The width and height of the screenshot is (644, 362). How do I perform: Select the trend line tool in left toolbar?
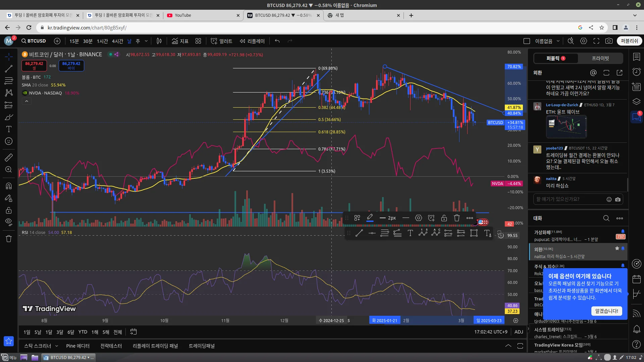(9, 69)
